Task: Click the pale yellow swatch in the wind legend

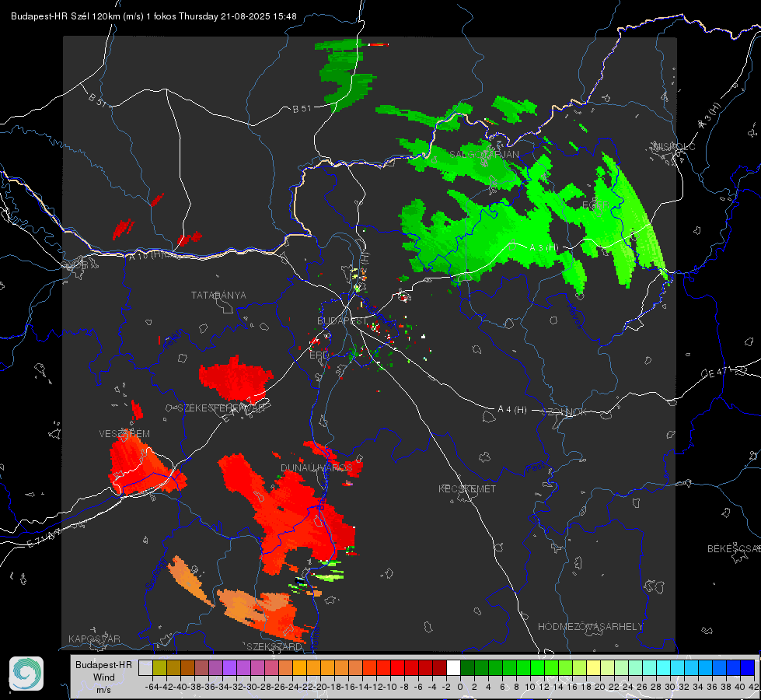Action: pos(594,667)
